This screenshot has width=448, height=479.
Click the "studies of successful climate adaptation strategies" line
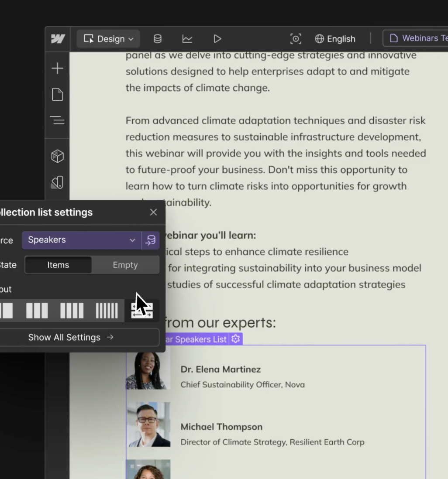[286, 285]
